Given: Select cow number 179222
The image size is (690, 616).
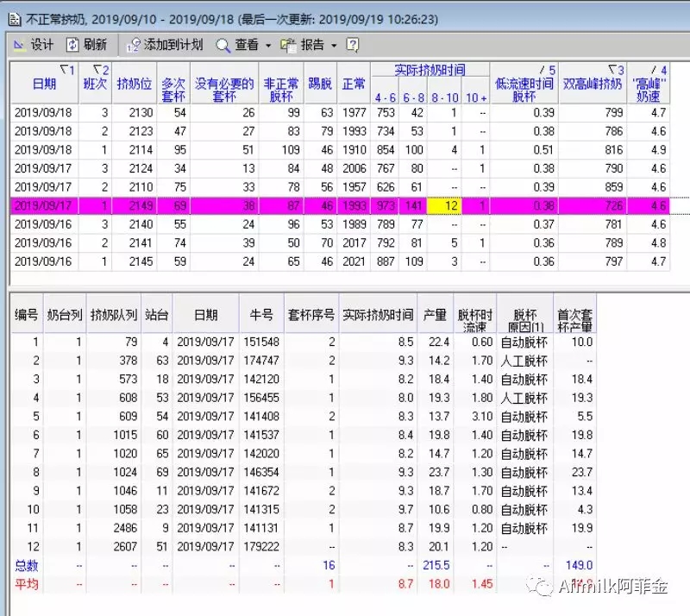Looking at the screenshot, I should pos(261,546).
